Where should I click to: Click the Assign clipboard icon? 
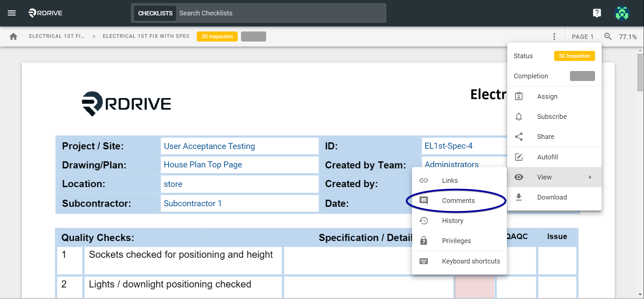pos(519,96)
